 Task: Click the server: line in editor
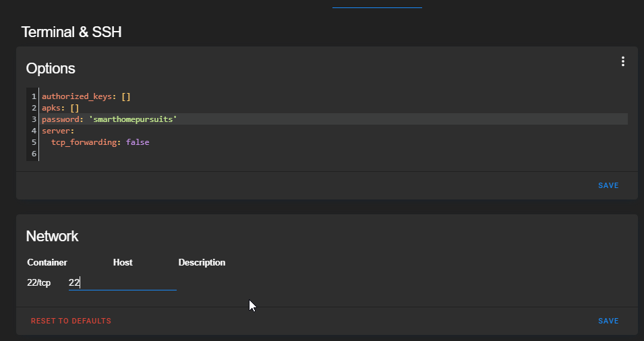coord(334,131)
